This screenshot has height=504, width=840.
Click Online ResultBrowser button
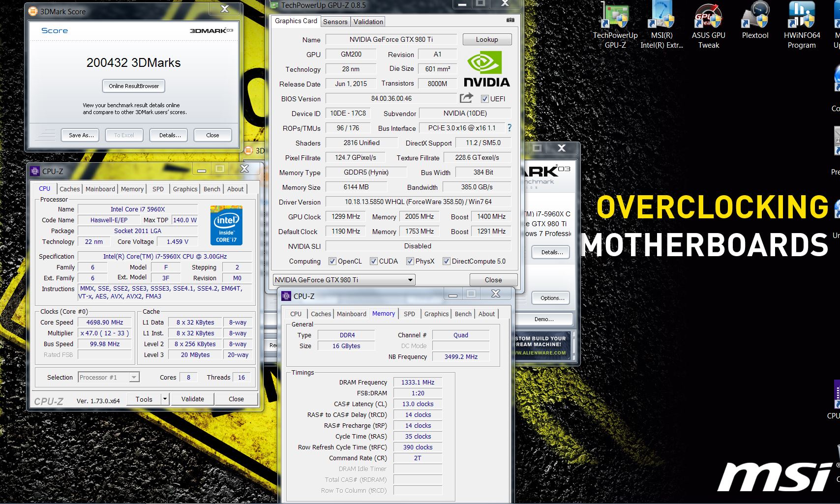(x=134, y=86)
